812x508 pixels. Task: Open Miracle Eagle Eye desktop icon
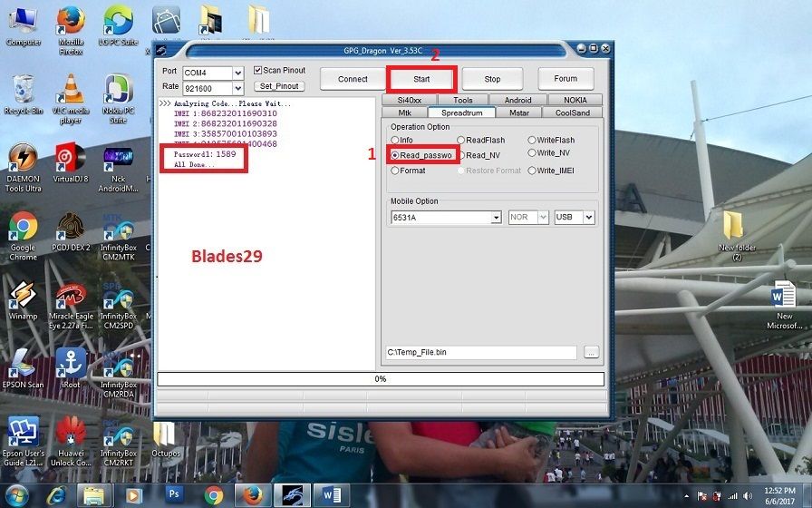point(70,298)
